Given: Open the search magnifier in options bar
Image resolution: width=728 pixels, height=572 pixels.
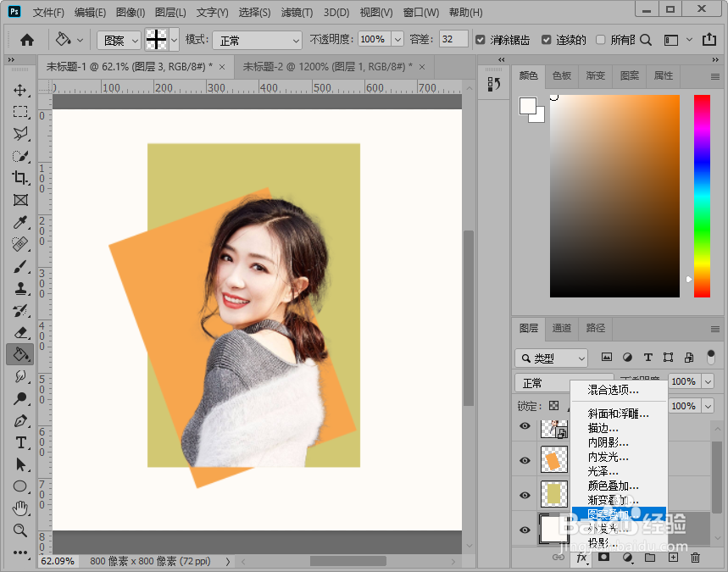Looking at the screenshot, I should 646,40.
